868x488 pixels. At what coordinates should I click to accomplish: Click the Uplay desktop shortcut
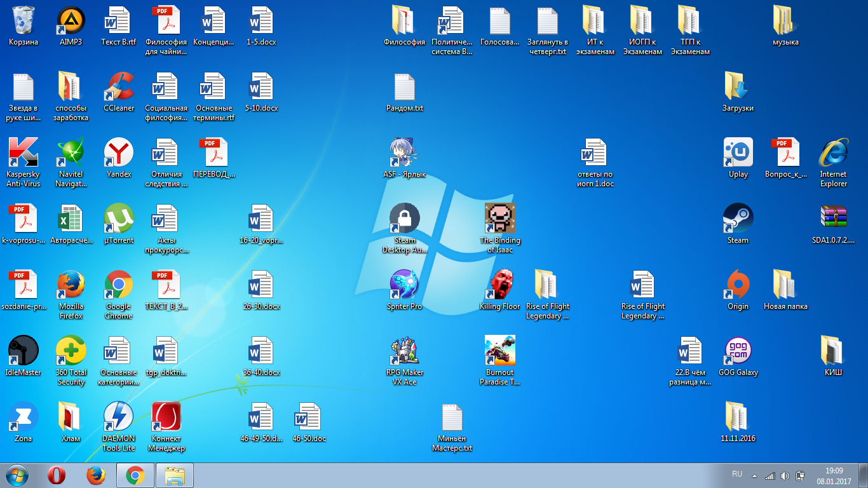click(738, 153)
